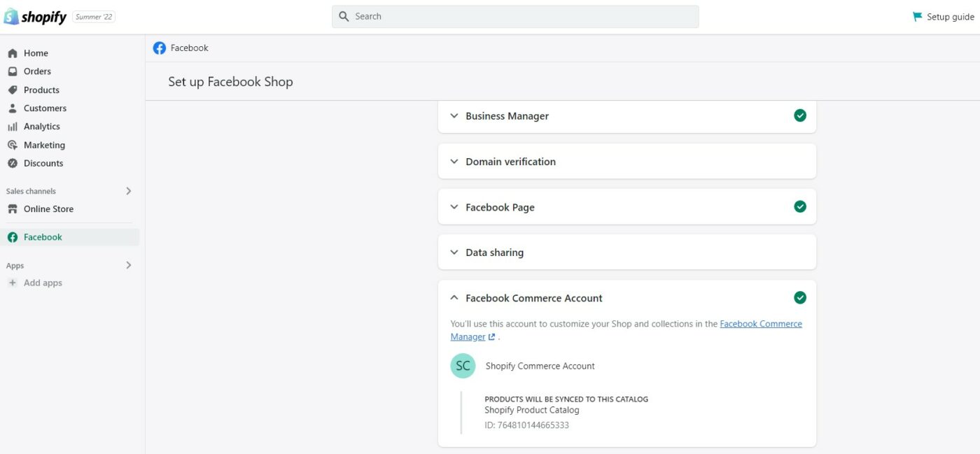
Task: Collapse the Facebook Commerce Account section
Action: 454,298
